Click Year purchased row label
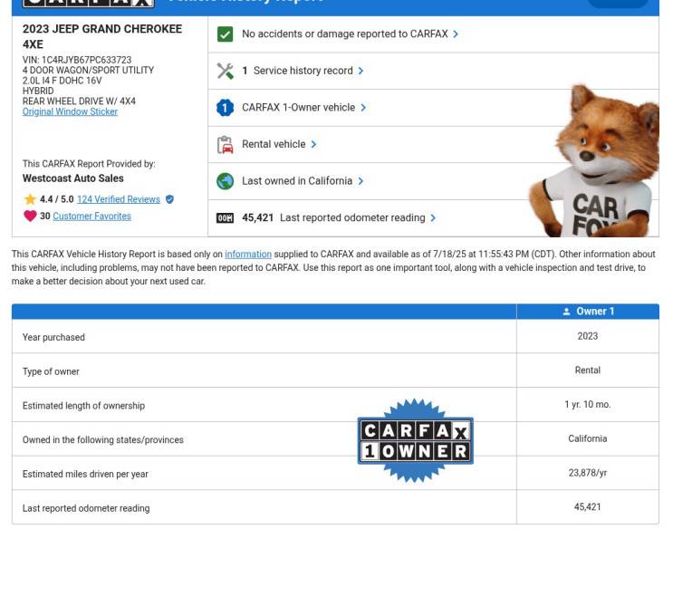Image resolution: width=673 pixels, height=616 pixels. [53, 337]
